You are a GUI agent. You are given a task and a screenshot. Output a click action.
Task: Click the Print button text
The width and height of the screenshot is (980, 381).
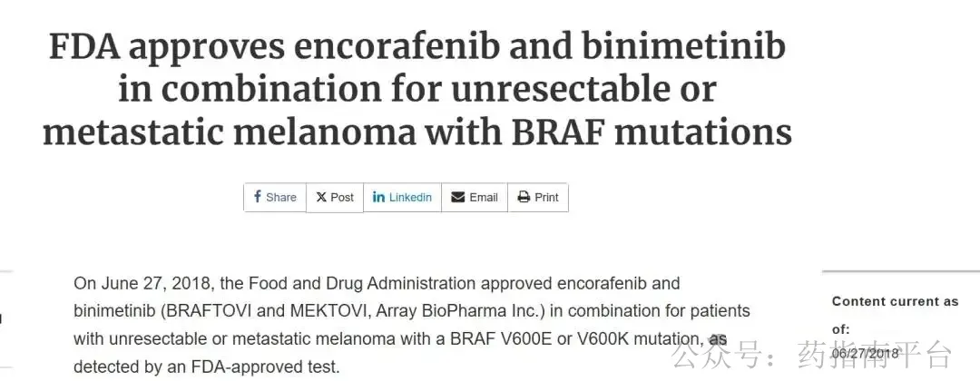[547, 198]
